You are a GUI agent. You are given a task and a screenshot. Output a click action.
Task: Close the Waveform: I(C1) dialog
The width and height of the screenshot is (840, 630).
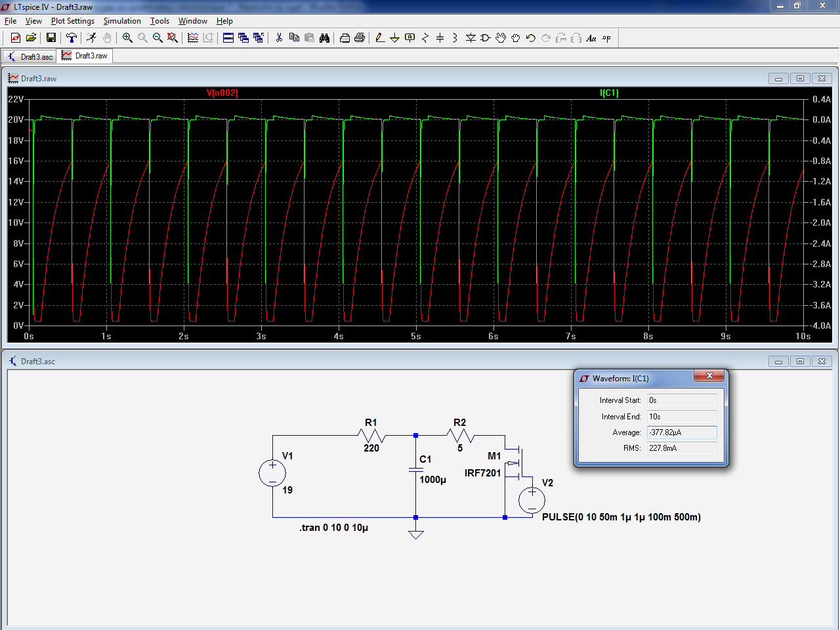(x=709, y=376)
